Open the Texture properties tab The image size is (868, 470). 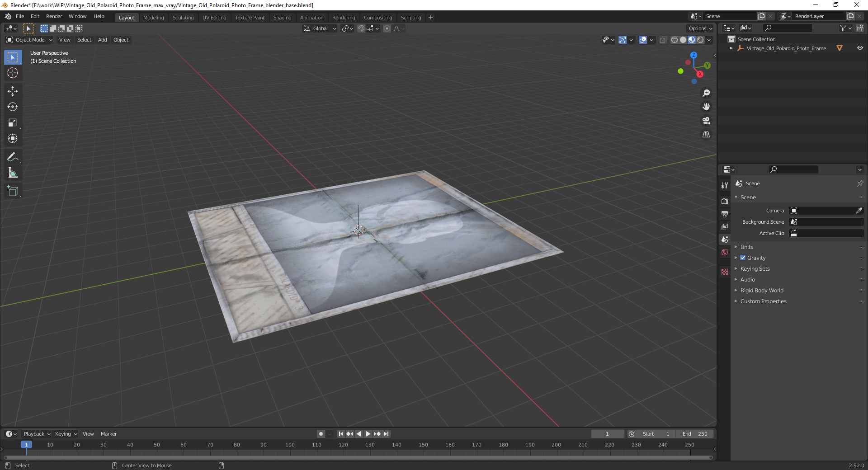[725, 272]
